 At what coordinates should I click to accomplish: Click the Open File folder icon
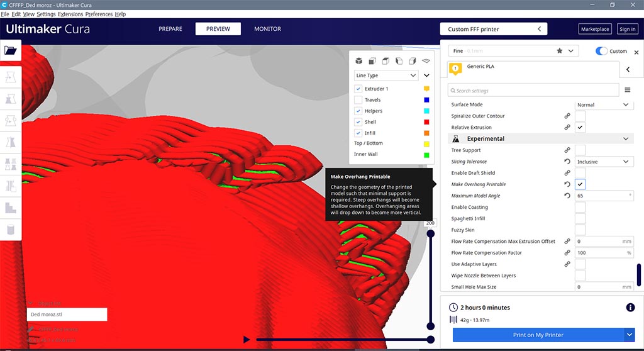11,50
